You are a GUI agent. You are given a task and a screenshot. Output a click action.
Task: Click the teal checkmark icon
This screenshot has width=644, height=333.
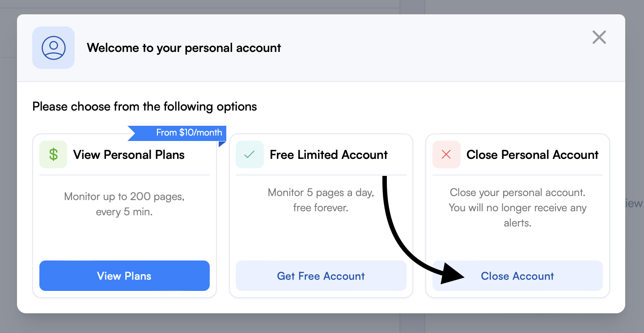250,154
